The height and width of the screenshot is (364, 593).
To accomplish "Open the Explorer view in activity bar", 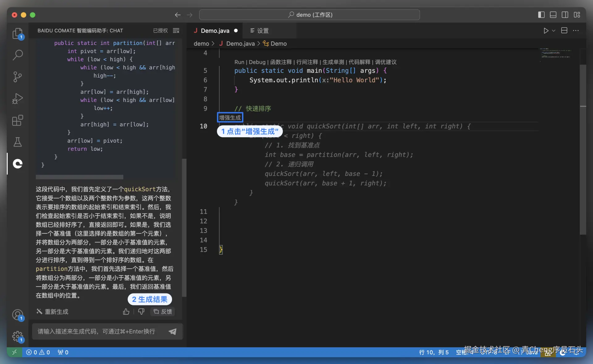I will click(x=18, y=33).
